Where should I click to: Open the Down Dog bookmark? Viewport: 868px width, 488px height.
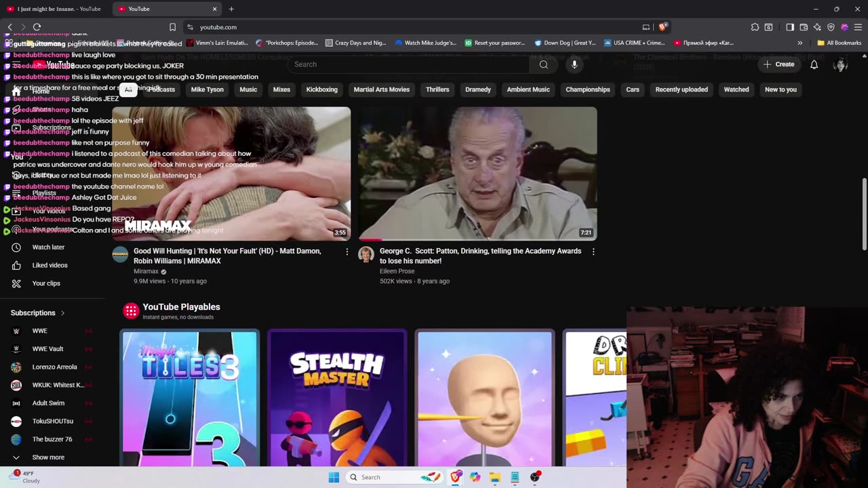pyautogui.click(x=565, y=43)
